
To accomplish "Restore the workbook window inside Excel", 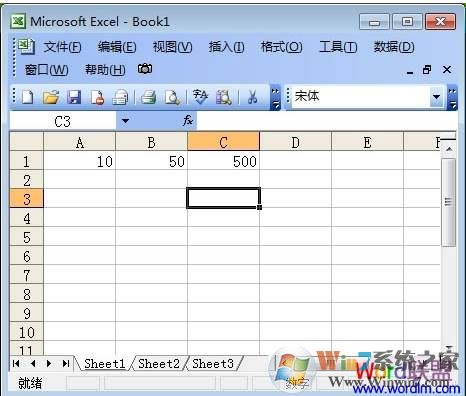I will [x=427, y=70].
